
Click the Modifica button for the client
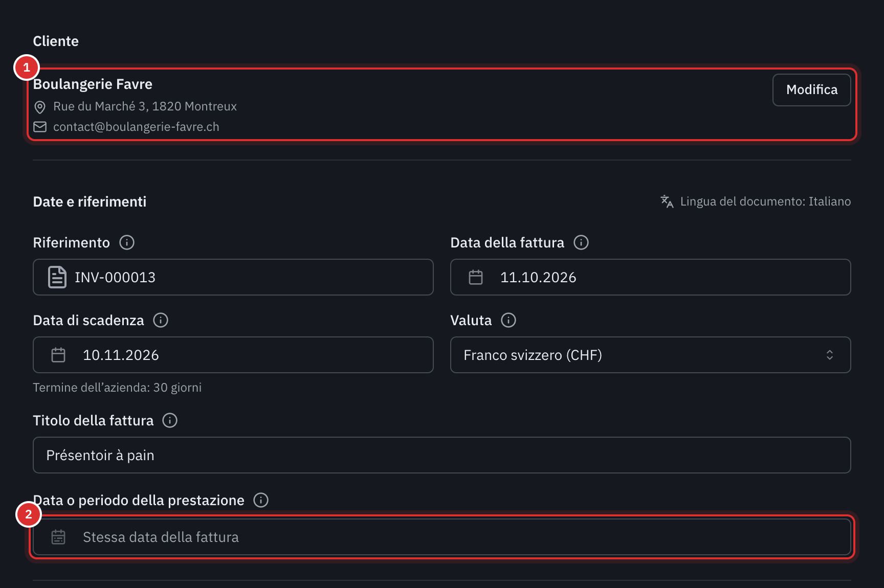pyautogui.click(x=811, y=90)
